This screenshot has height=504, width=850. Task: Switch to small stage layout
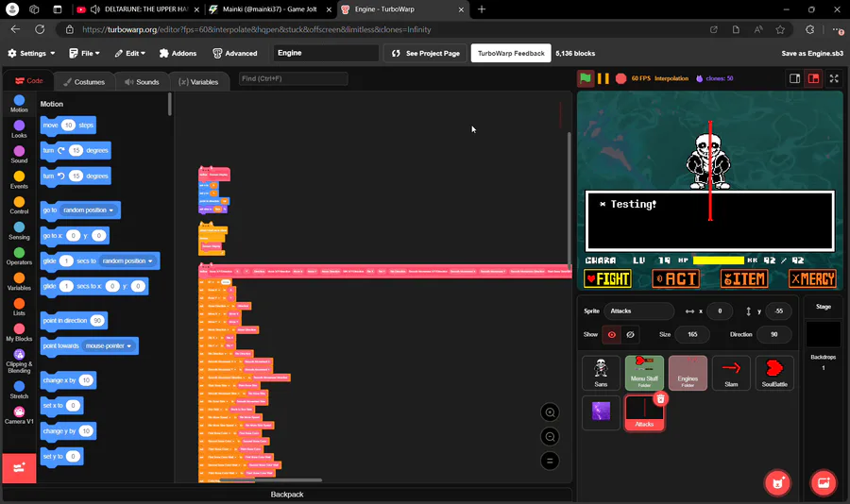click(x=794, y=78)
